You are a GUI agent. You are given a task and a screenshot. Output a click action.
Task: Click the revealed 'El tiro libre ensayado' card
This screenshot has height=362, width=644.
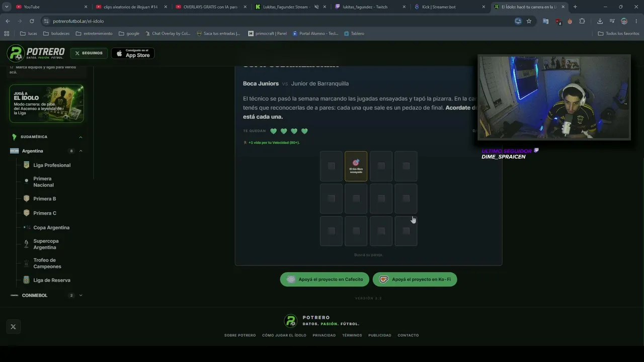[356, 166]
